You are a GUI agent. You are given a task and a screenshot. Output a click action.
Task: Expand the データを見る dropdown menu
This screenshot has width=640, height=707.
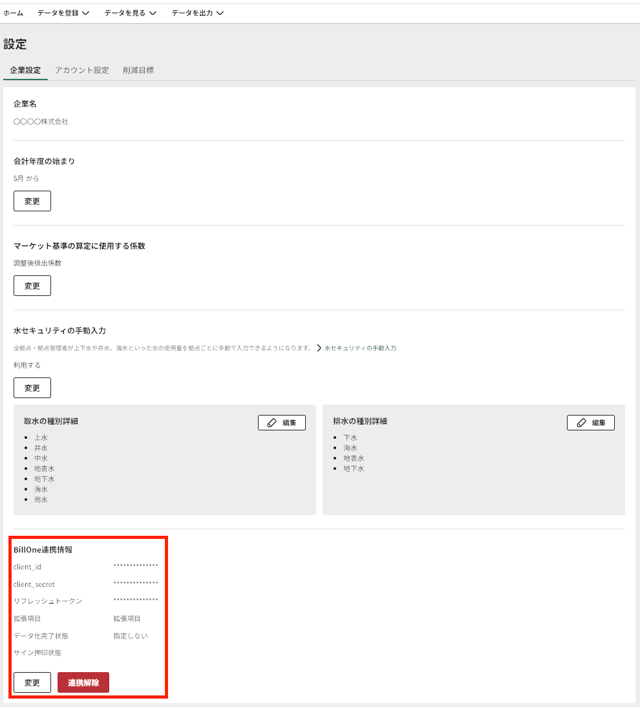tap(130, 13)
